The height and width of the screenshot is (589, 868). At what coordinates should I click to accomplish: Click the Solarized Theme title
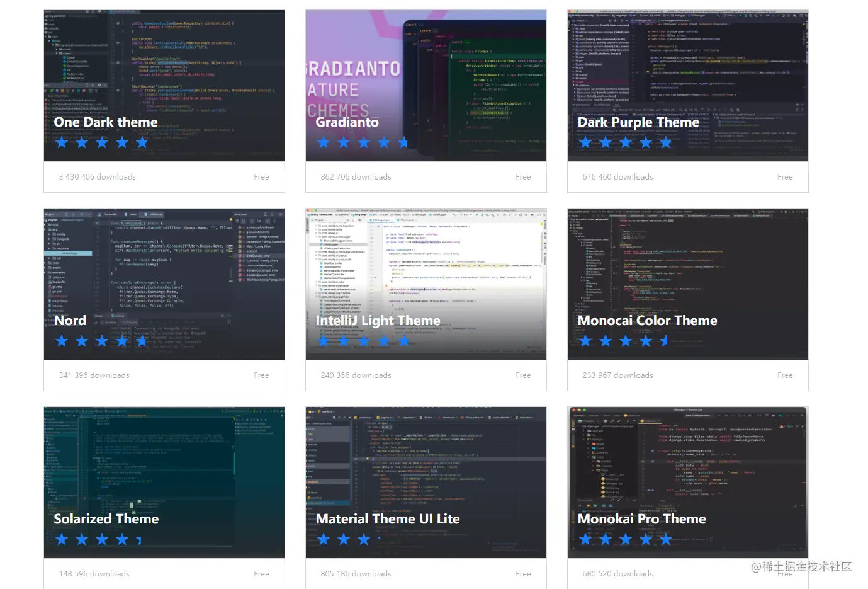(x=106, y=519)
